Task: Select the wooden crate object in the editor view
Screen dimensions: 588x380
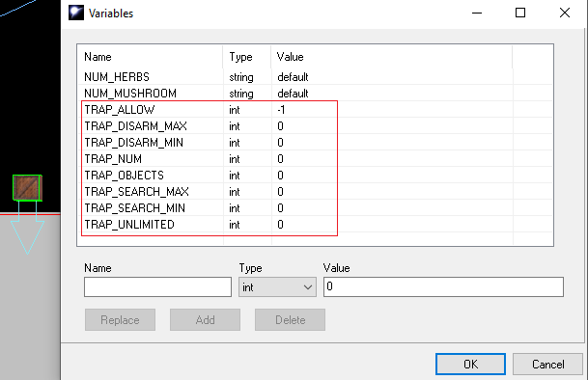Action: point(27,188)
